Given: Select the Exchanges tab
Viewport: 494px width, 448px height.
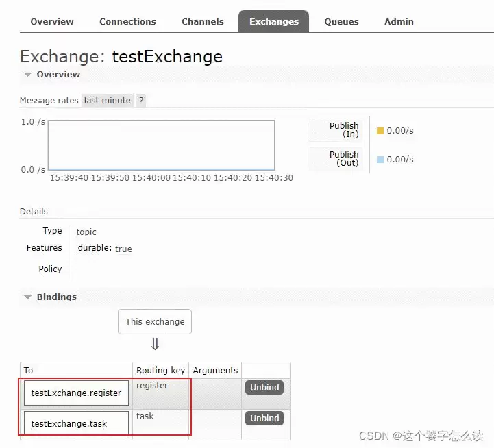Looking at the screenshot, I should [x=274, y=21].
